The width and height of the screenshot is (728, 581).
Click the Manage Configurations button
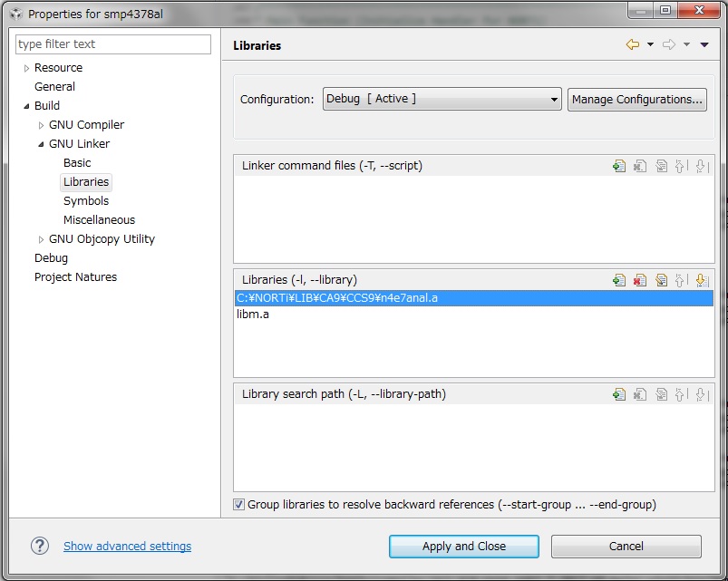click(x=636, y=99)
